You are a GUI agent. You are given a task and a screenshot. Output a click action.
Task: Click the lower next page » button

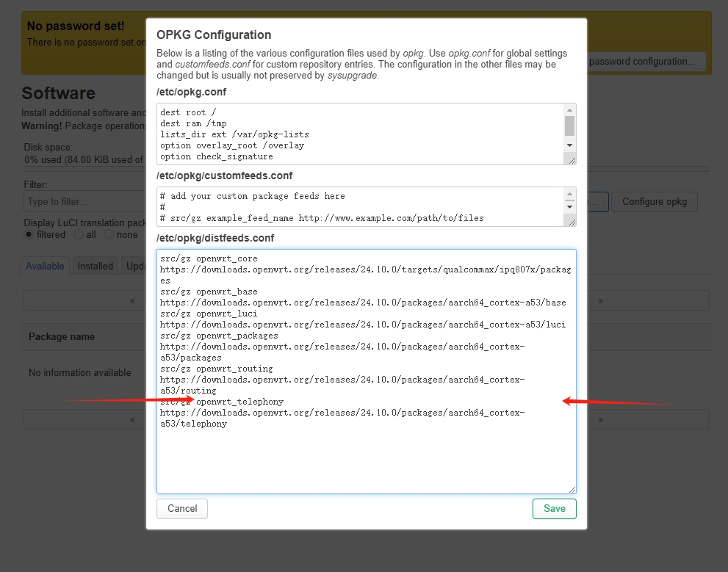point(601,419)
